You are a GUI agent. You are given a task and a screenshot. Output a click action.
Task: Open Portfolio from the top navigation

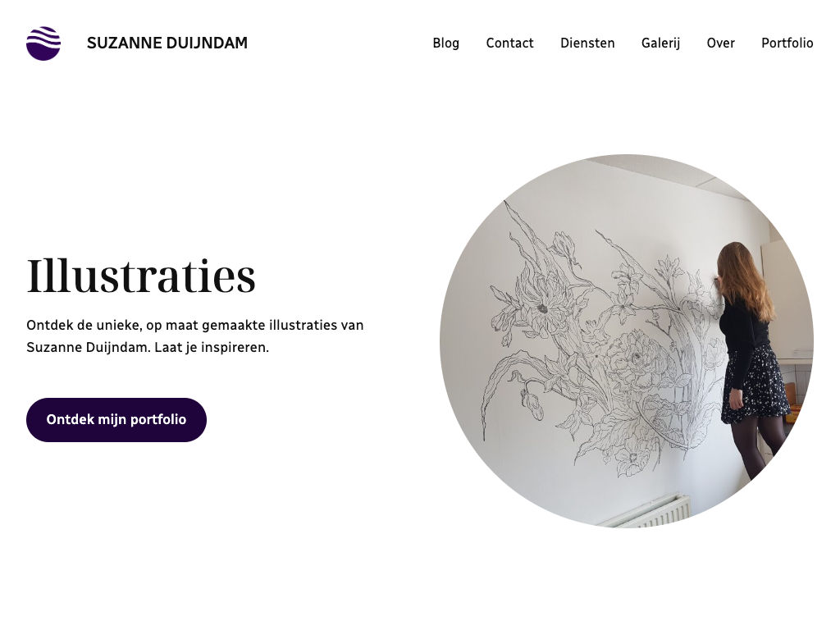click(x=787, y=43)
